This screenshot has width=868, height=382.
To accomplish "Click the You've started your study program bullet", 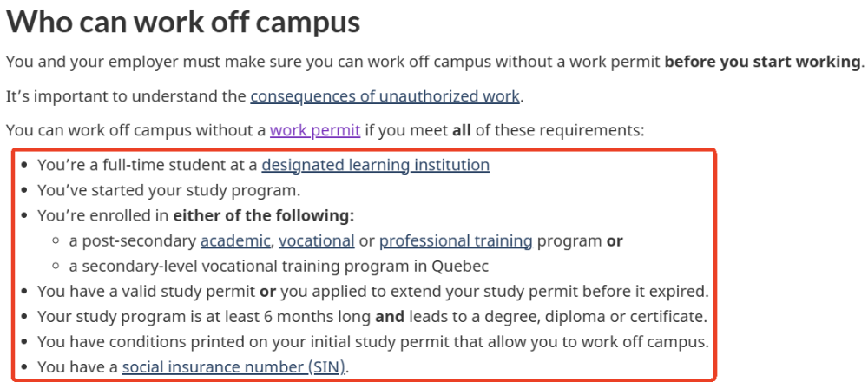I will (x=168, y=190).
